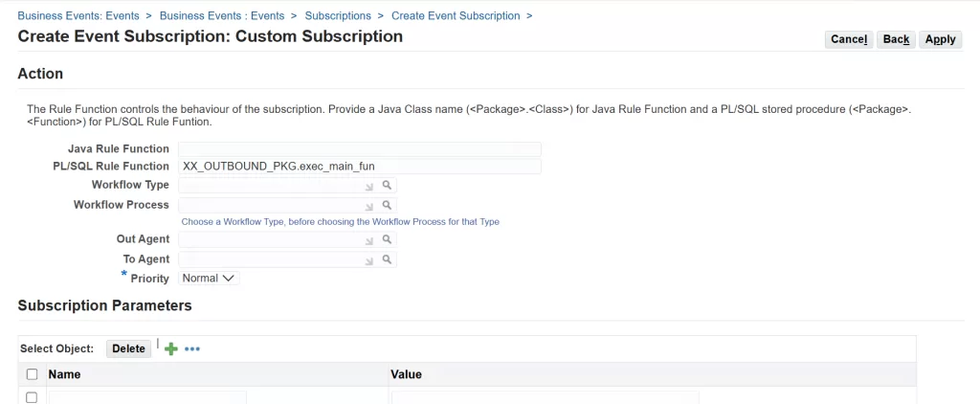Click the Workflow Type search magnifier icon
The height and width of the screenshot is (404, 980).
(x=388, y=185)
